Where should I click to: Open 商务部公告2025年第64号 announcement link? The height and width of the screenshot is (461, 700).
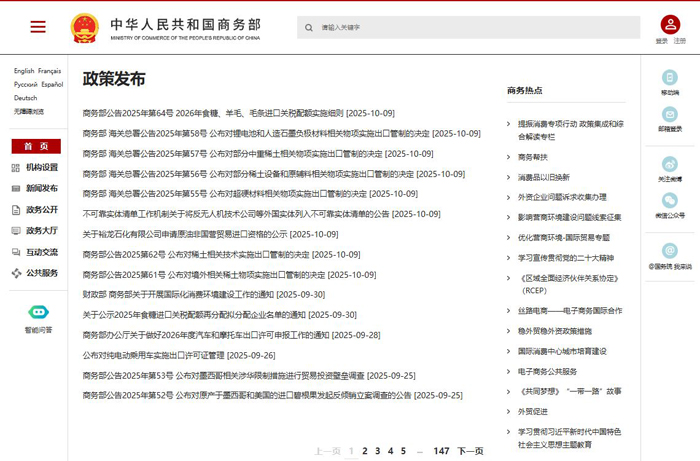coord(238,113)
